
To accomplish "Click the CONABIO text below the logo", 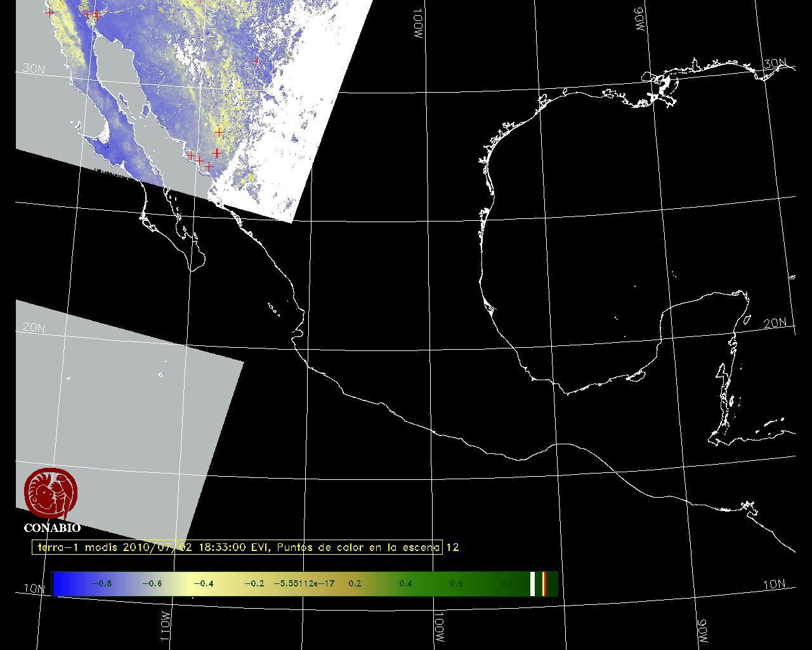I will pos(52,528).
